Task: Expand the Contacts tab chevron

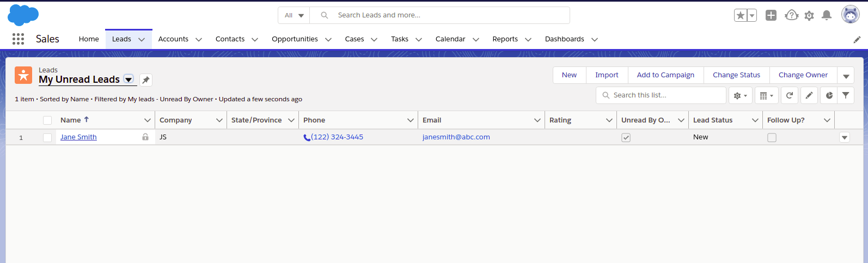Action: click(255, 39)
